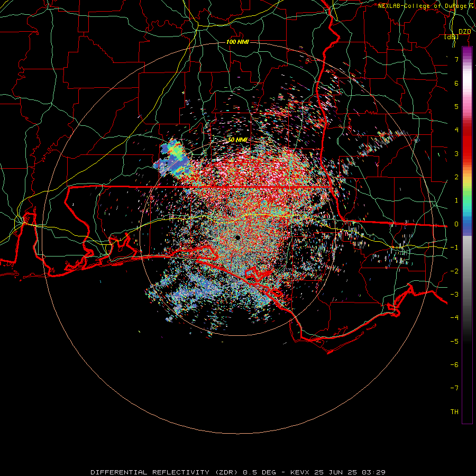476x476 pixels.
Task: Click the 1 tick label on the scale
Action: pyautogui.click(x=456, y=200)
